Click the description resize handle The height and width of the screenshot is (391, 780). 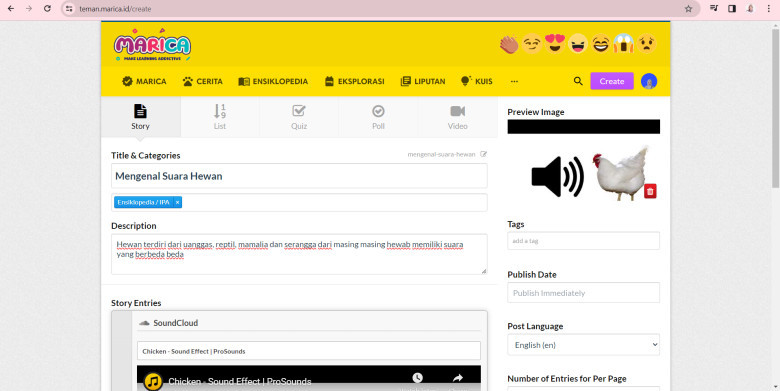pyautogui.click(x=483, y=271)
